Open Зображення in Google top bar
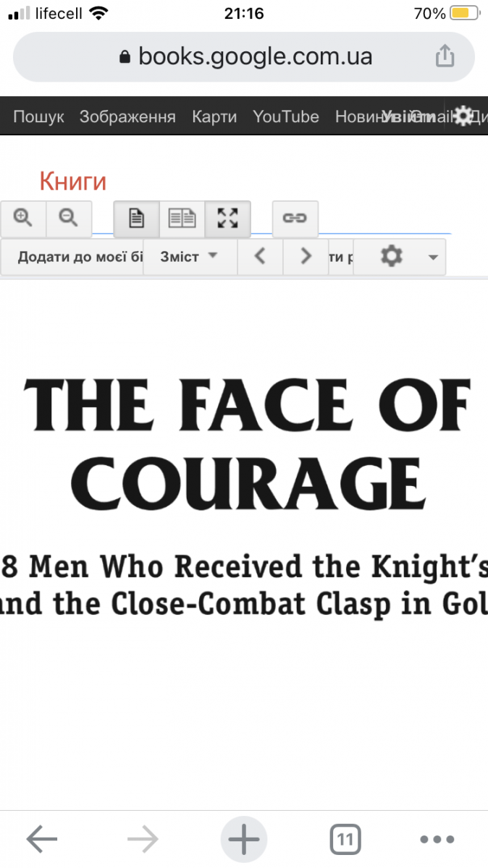Screen dimensions: 488x868 (127, 116)
